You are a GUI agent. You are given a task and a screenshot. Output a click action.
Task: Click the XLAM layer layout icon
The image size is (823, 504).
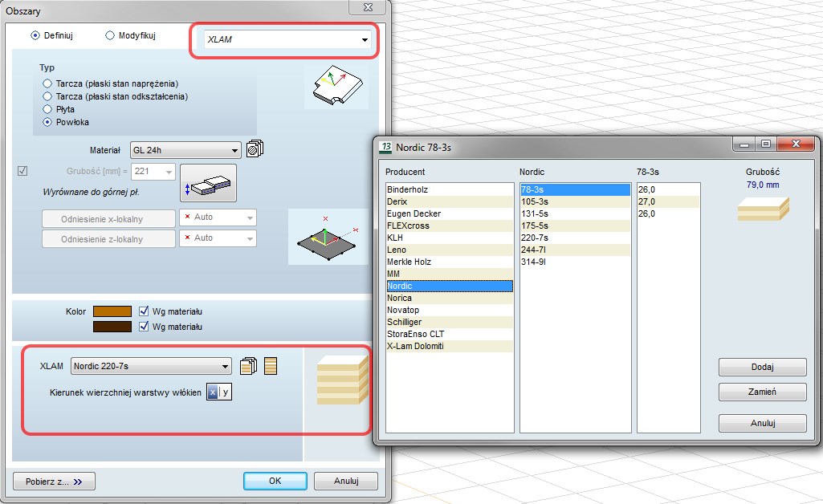271,367
